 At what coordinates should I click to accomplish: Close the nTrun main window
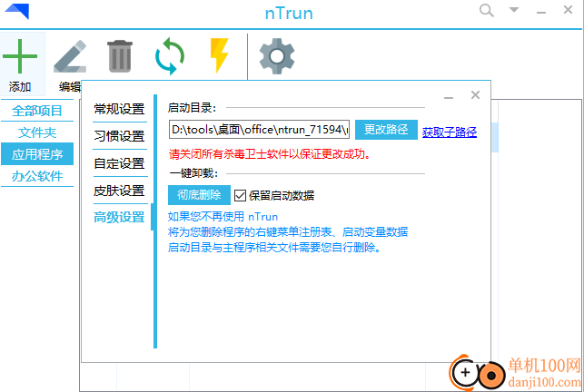(x=568, y=10)
